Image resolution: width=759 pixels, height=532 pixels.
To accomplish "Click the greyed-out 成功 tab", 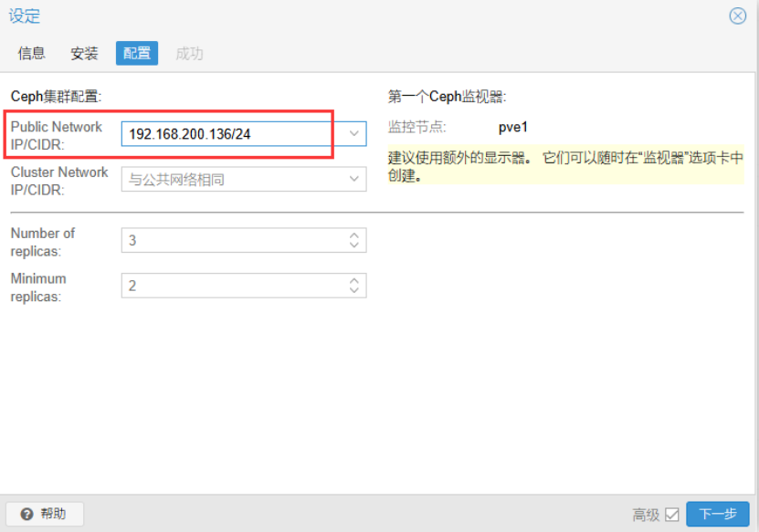I will (x=189, y=54).
